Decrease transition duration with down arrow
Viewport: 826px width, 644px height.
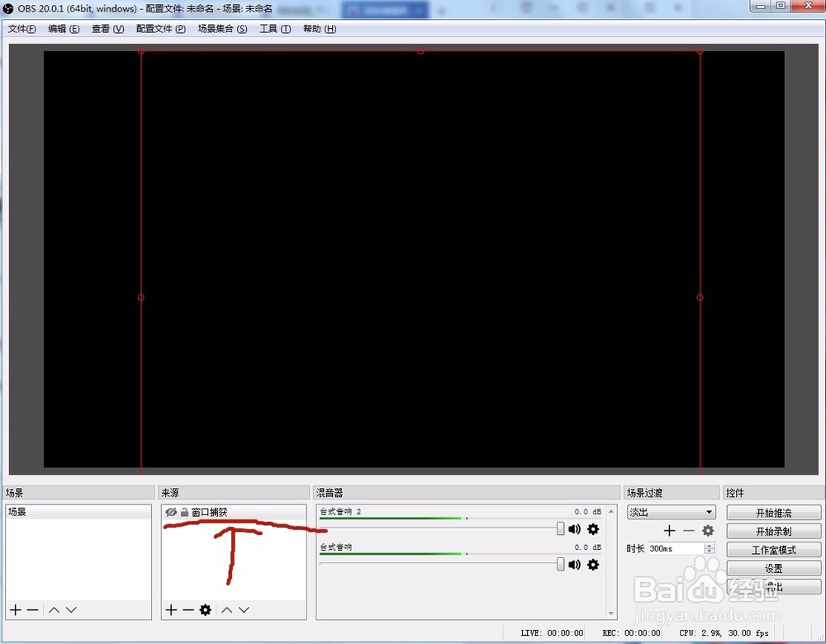click(x=710, y=552)
